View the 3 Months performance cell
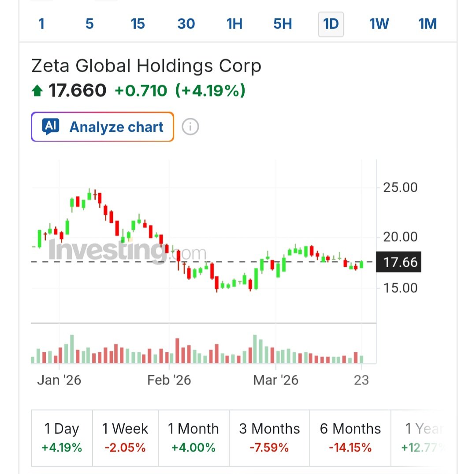476x474 pixels. tap(269, 437)
